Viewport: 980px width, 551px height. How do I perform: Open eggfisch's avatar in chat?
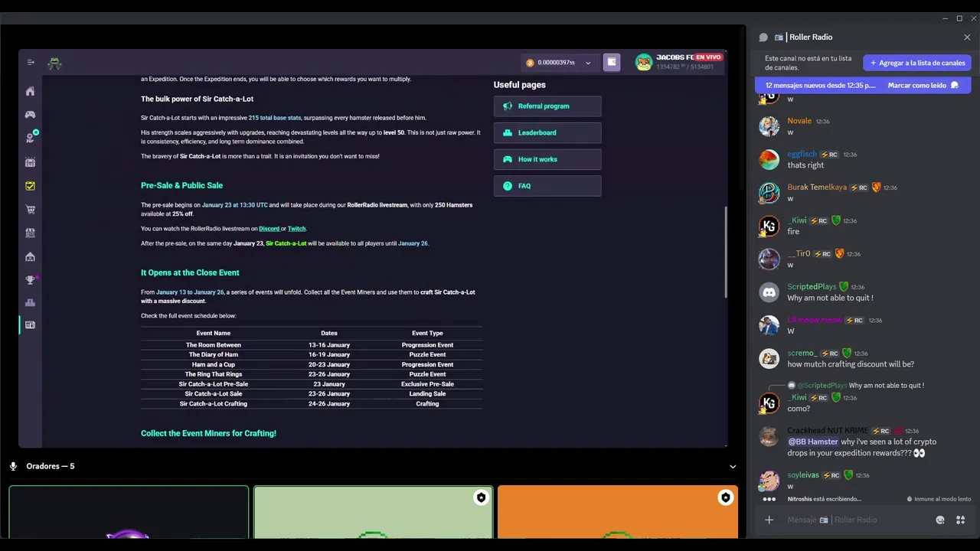coord(769,159)
